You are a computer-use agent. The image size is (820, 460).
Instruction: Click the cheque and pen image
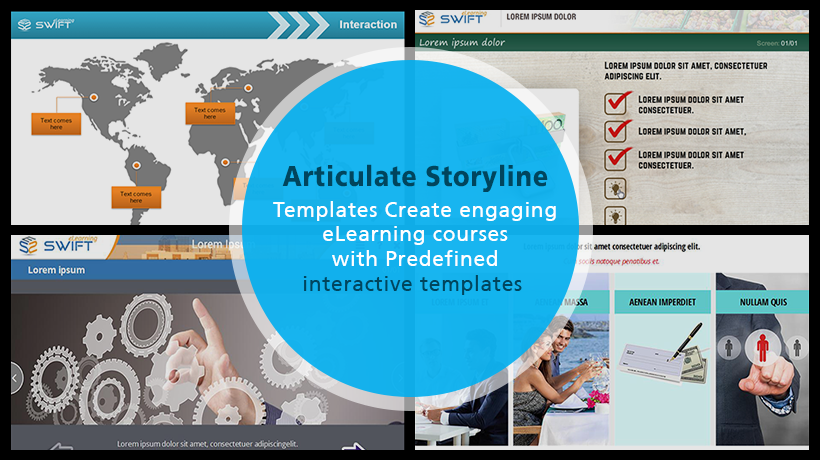[x=663, y=356]
